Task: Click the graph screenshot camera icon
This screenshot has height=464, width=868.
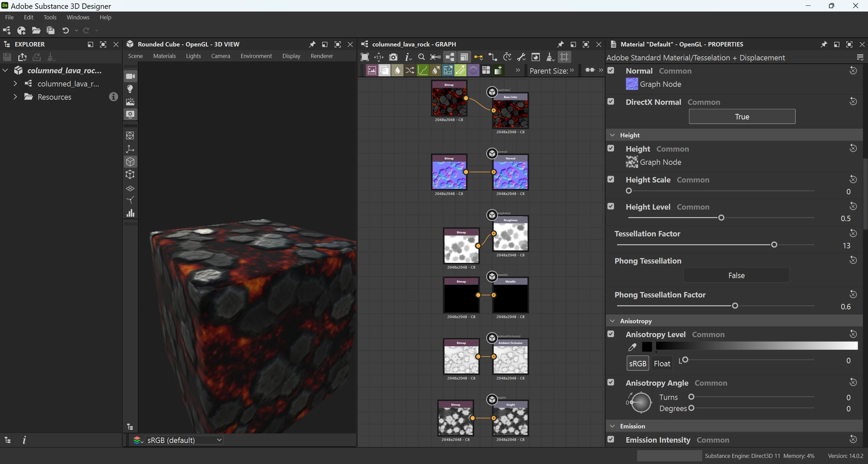Action: [x=393, y=57]
